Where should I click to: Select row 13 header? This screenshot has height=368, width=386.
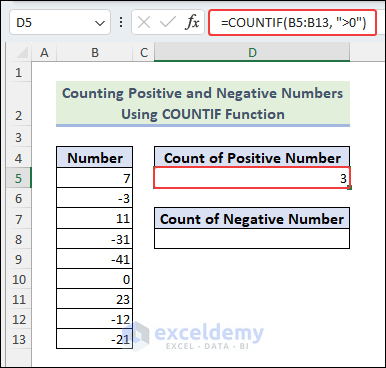[x=19, y=339]
